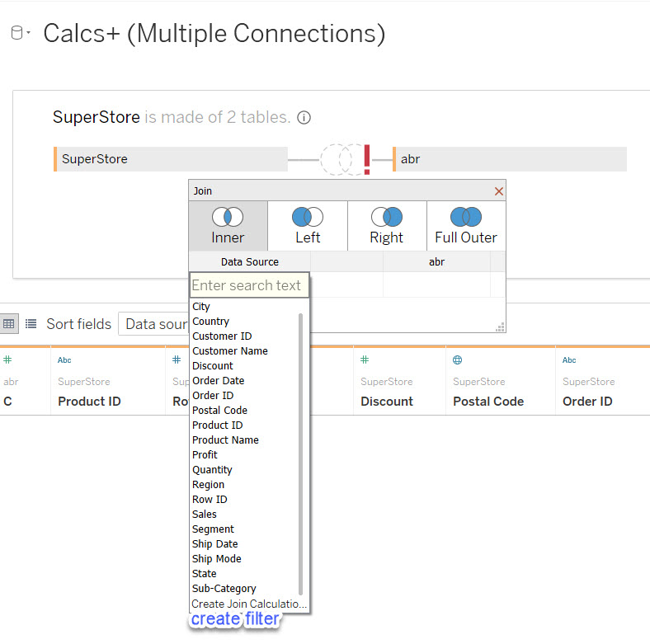Click the abr join clause field cell
650x644 pixels.
(436, 284)
